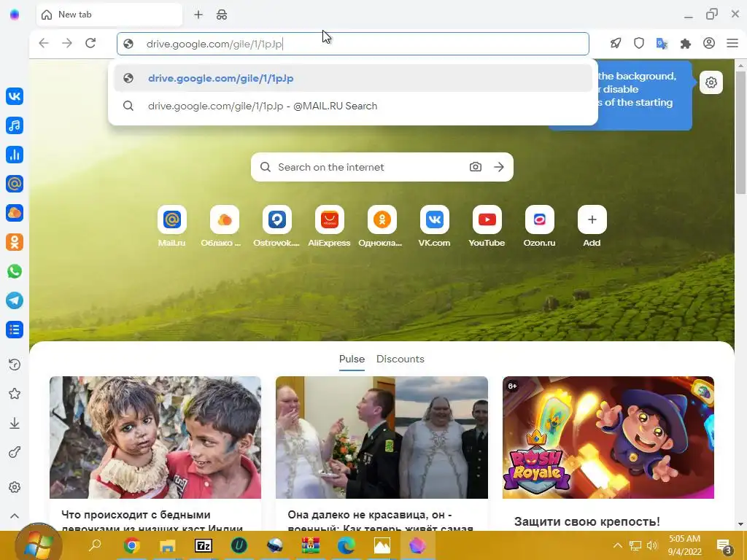Open the shield protection icon
The image size is (747, 560).
639,43
